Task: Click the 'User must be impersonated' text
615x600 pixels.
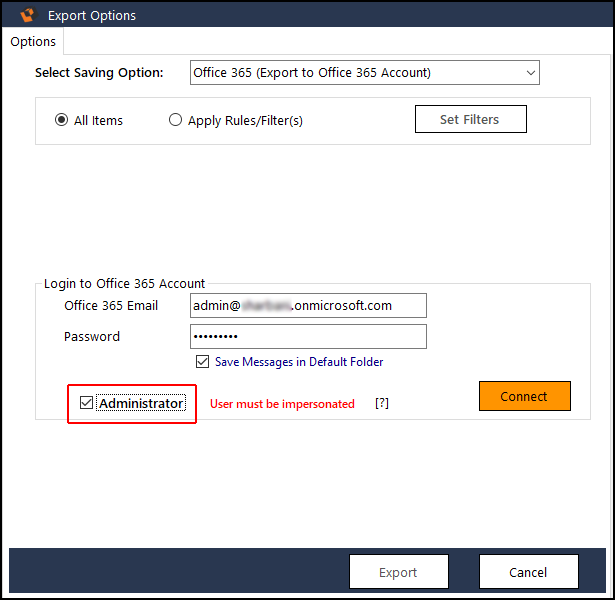Action: (282, 404)
